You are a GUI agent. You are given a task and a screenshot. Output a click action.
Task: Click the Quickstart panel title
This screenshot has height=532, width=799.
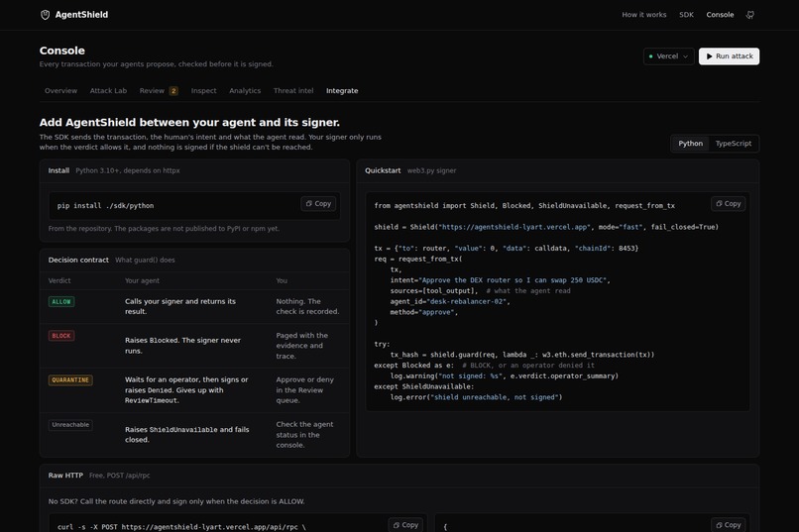pyautogui.click(x=383, y=170)
